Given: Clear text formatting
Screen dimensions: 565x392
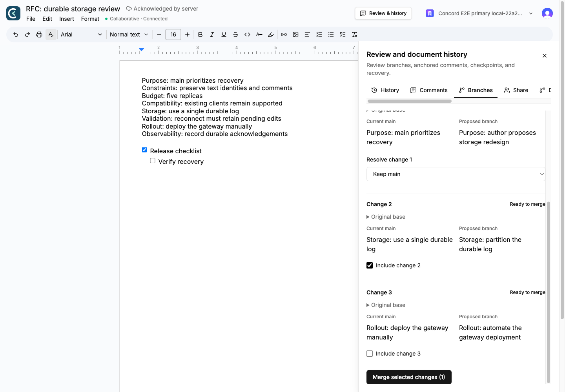Looking at the screenshot, I should point(354,34).
